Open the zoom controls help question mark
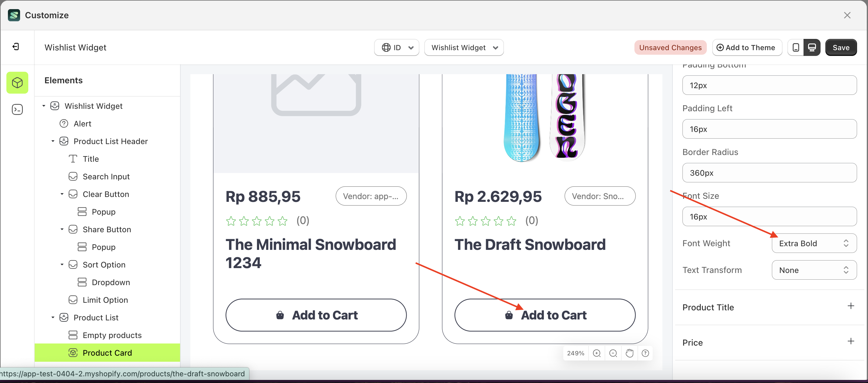868x383 pixels. (646, 353)
